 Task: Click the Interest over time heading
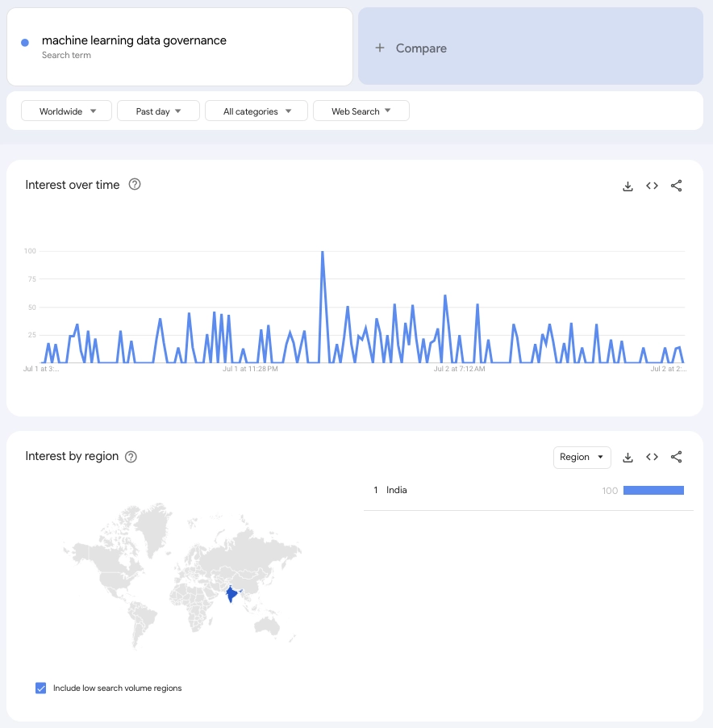tap(73, 185)
